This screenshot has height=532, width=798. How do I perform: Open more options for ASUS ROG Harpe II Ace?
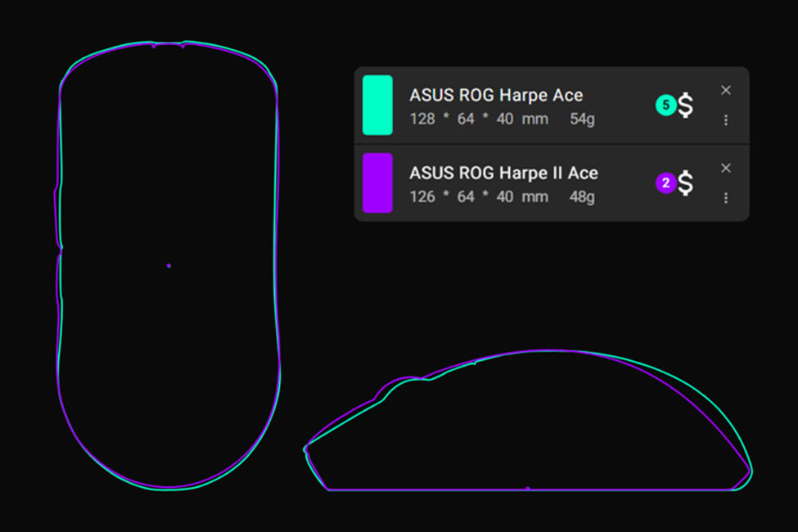coord(726,197)
